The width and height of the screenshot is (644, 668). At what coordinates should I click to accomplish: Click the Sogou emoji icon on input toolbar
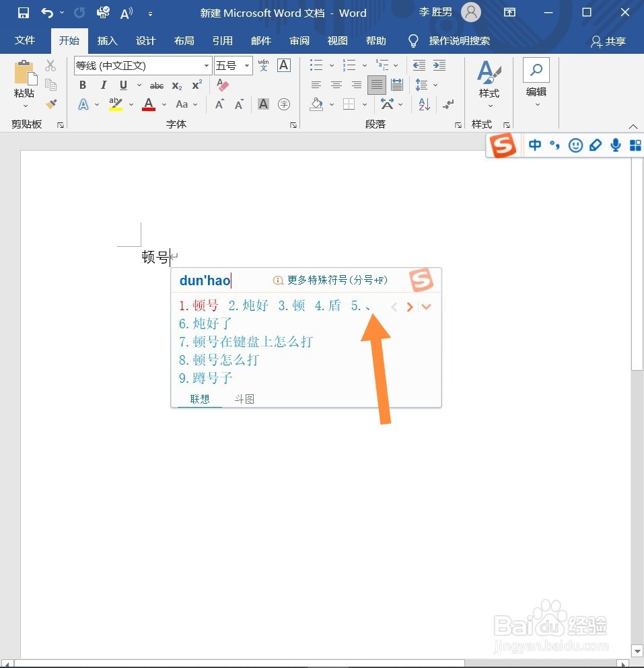(x=575, y=145)
